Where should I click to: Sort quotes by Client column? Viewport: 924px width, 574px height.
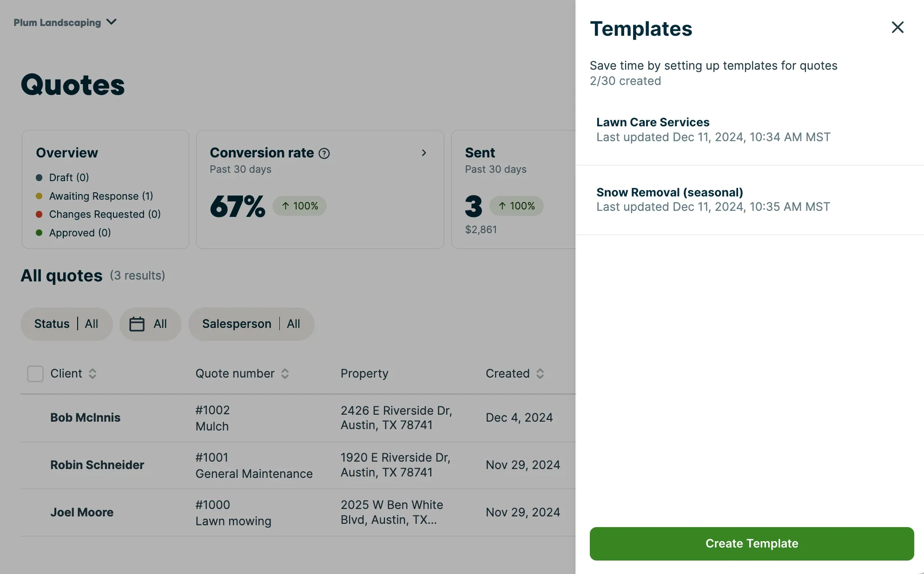click(73, 373)
